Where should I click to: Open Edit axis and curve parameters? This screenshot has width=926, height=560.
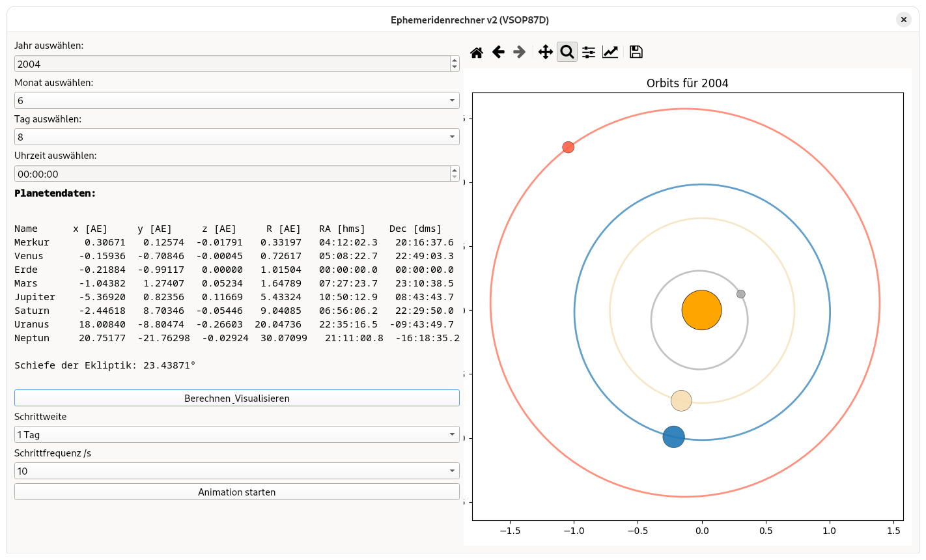610,52
